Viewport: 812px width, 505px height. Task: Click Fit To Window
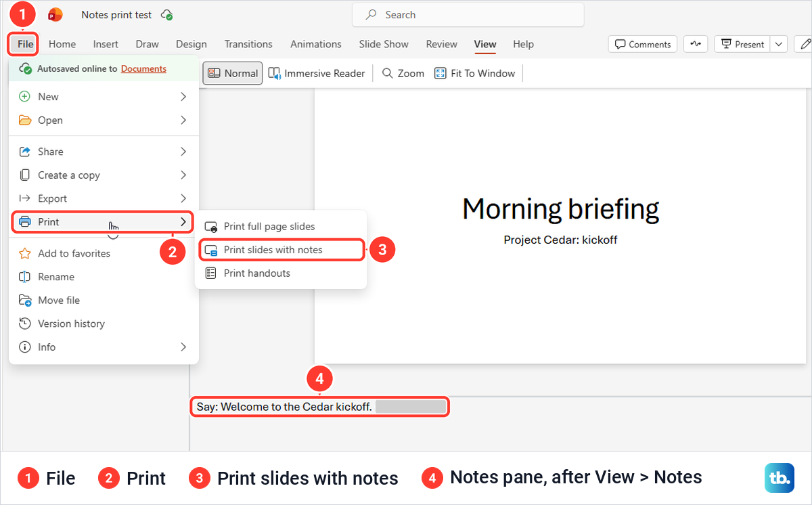[475, 73]
